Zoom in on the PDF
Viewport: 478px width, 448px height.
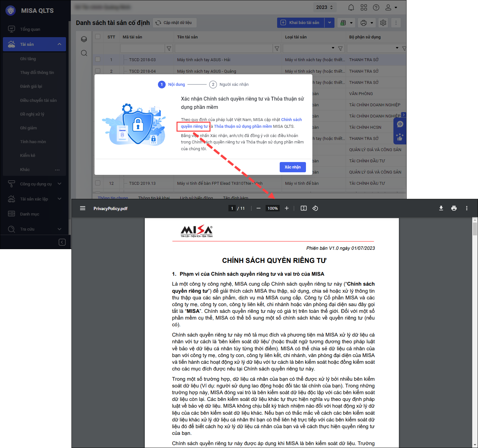pyautogui.click(x=286, y=208)
